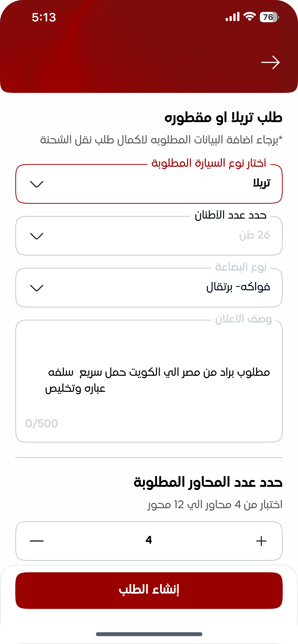
Task: Tap the battery indicator showing 76
Action: [x=269, y=17]
